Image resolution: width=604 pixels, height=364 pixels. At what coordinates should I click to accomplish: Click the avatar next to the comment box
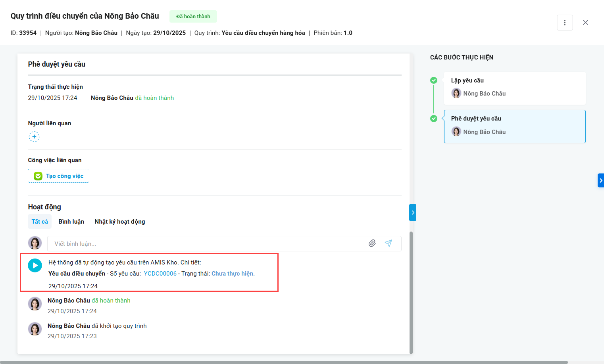tap(35, 243)
